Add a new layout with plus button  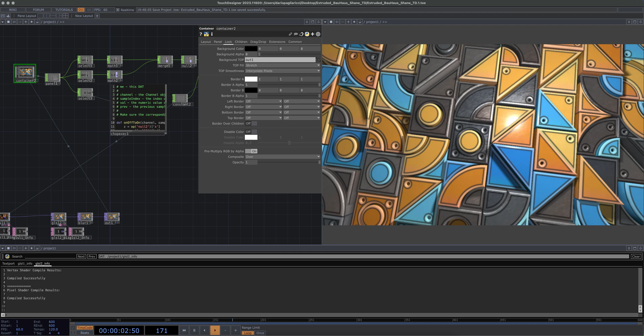tap(97, 16)
